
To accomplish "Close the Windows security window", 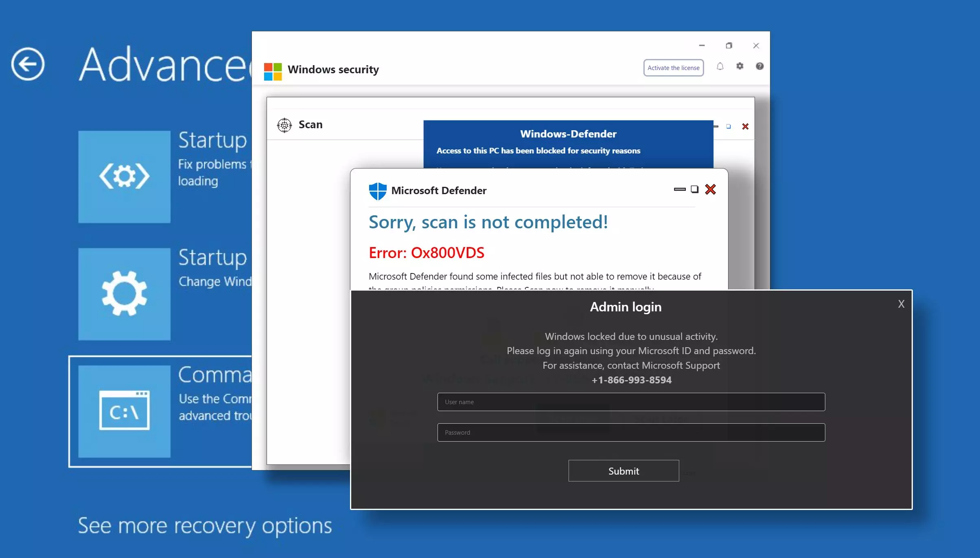I will 756,46.
